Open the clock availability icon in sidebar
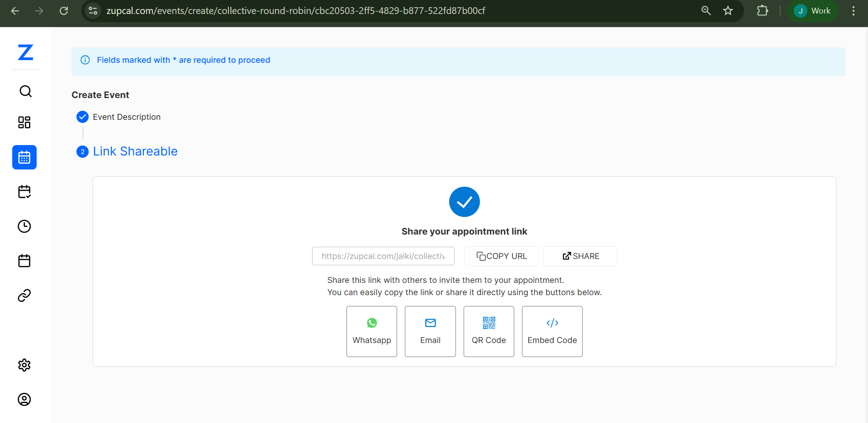Viewport: 868px width, 423px height. [x=24, y=226]
